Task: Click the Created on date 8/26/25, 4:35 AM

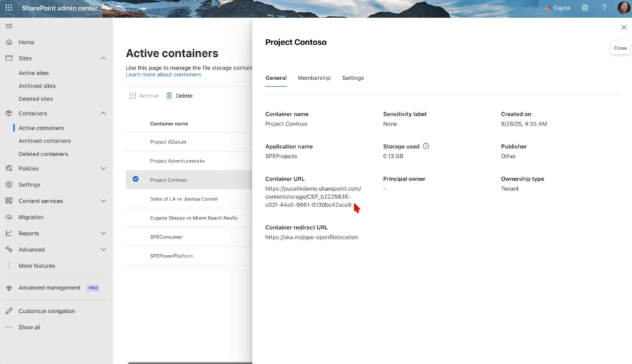Action: coord(524,124)
